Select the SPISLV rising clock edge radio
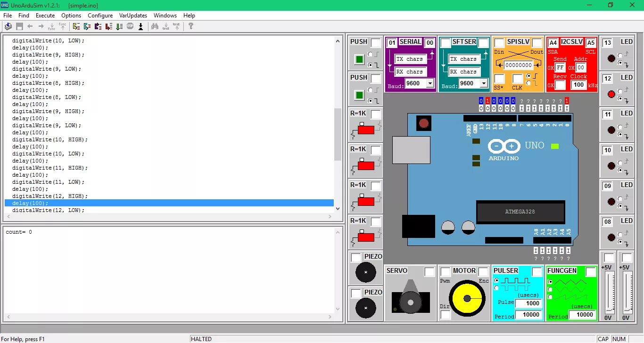The height and width of the screenshot is (343, 644). coord(529,75)
